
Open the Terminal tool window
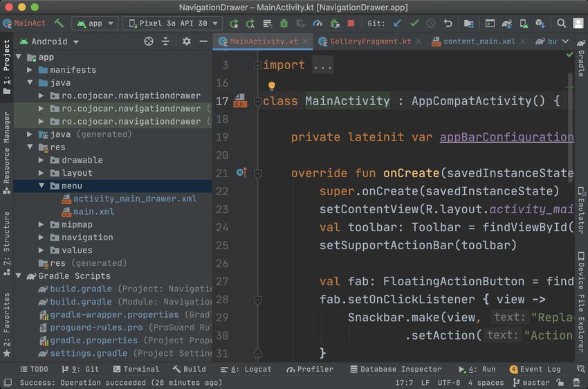point(136,369)
